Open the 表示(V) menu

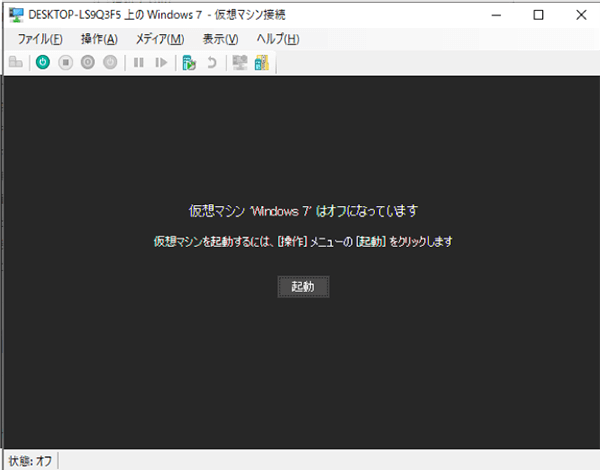tap(220, 39)
